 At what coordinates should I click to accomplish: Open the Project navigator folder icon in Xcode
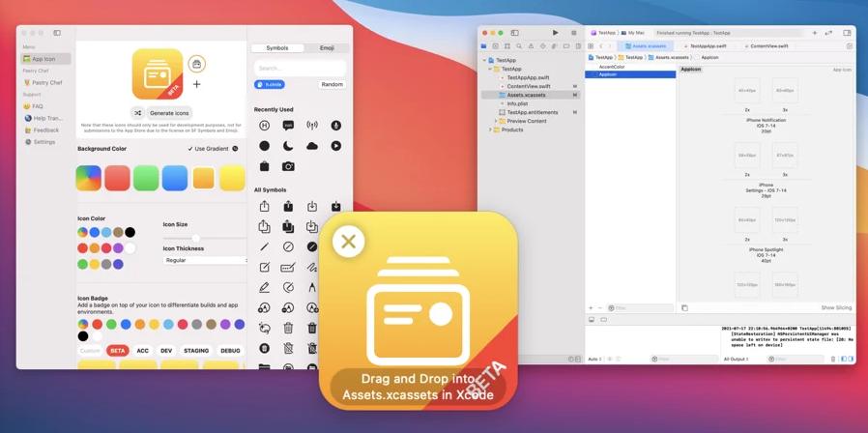484,46
